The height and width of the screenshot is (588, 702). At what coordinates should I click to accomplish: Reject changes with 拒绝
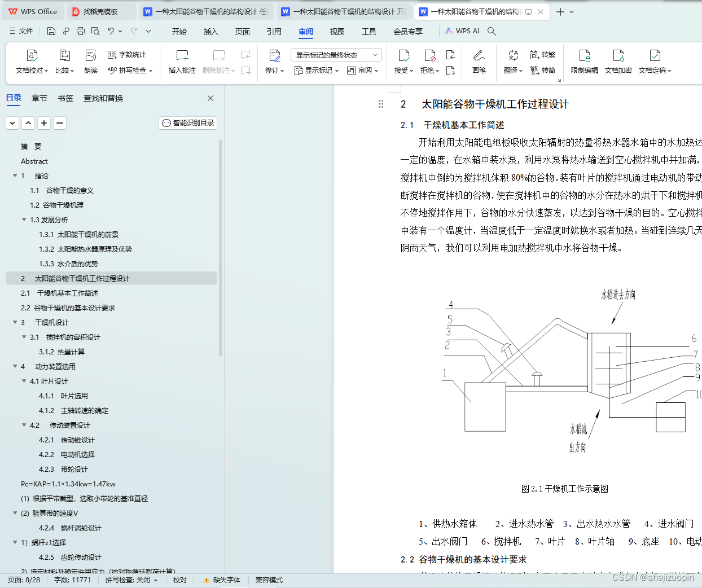pos(429,62)
